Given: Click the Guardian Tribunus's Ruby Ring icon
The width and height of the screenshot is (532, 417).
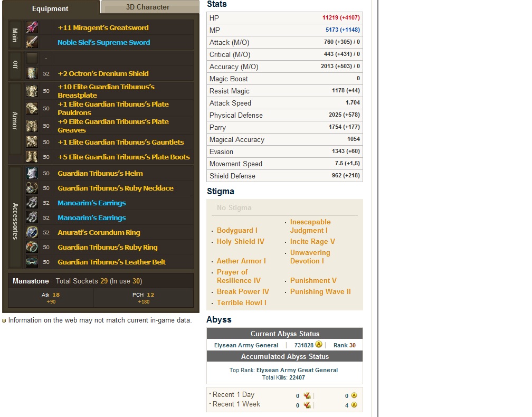Looking at the screenshot, I should pyautogui.click(x=32, y=247).
